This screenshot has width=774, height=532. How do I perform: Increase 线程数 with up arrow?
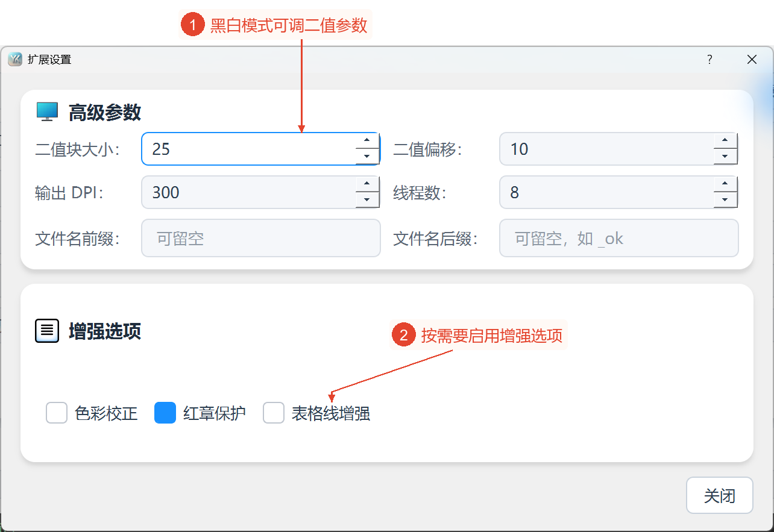[725, 184]
